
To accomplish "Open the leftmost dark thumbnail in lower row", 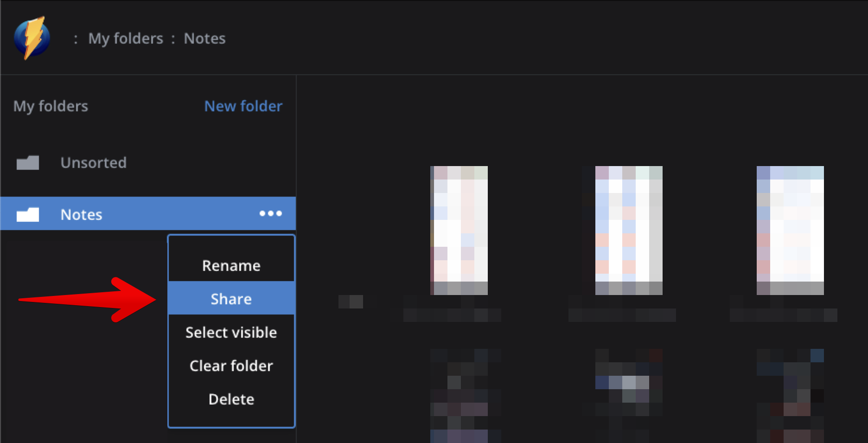I will [x=459, y=395].
